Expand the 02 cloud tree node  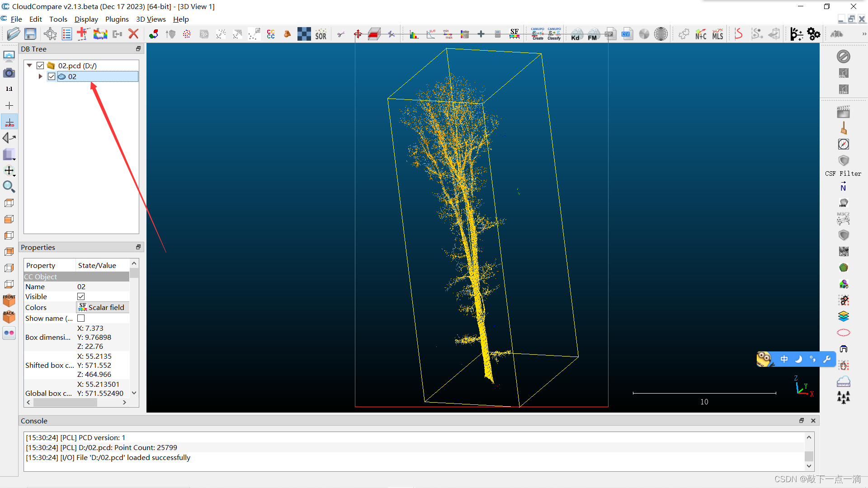coord(40,76)
